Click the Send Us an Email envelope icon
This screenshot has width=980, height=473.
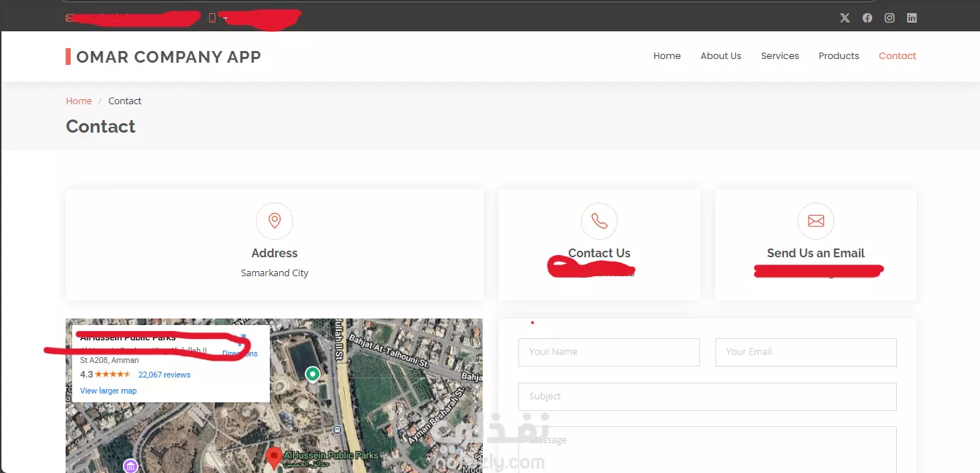tap(816, 221)
